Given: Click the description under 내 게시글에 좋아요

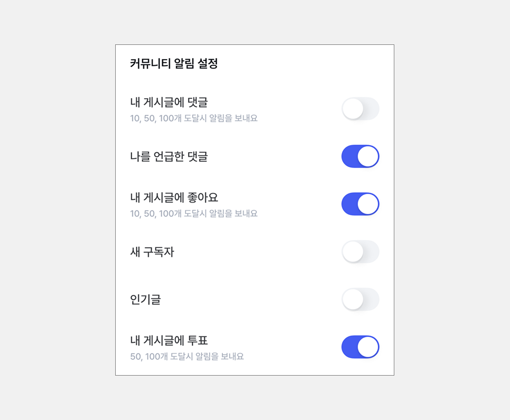Looking at the screenshot, I should [x=194, y=214].
